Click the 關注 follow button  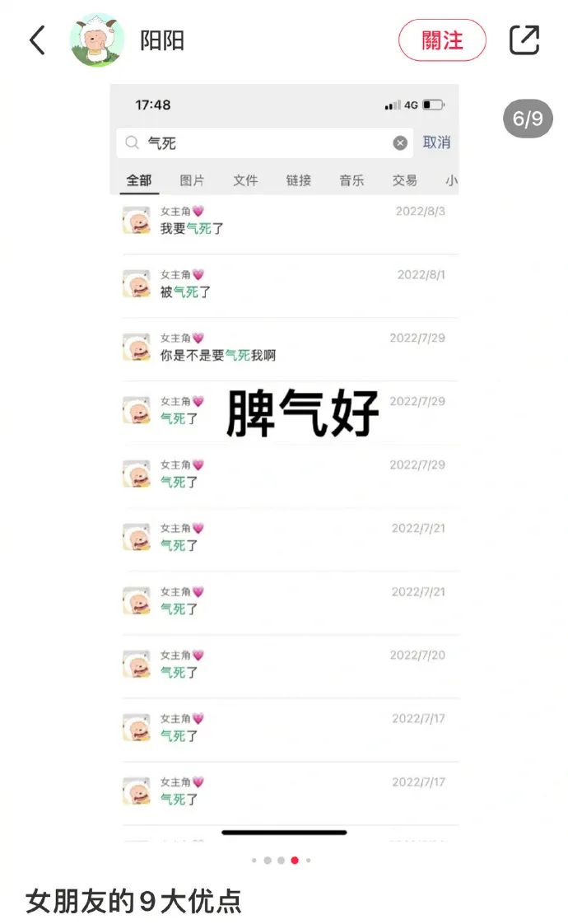[442, 40]
